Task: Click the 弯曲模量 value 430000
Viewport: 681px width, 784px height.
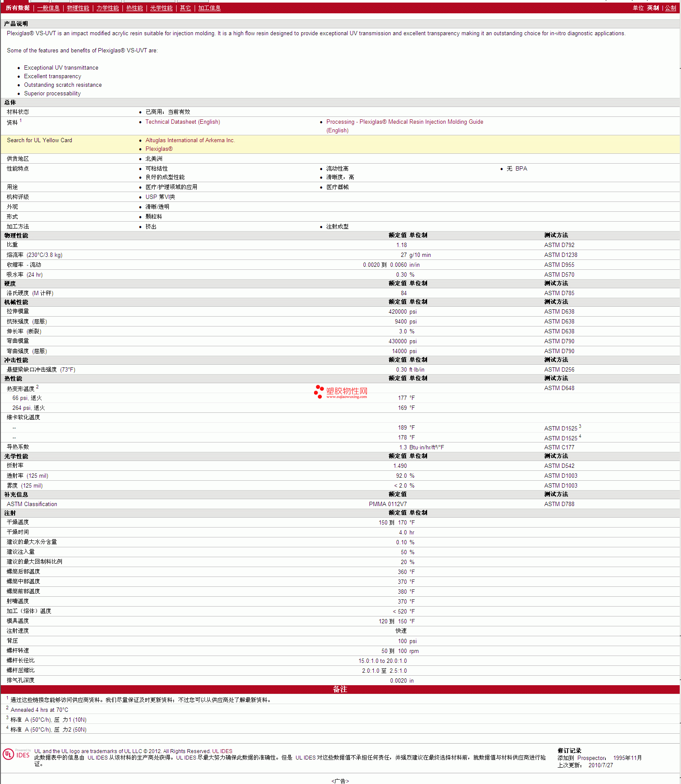Action: [x=397, y=342]
